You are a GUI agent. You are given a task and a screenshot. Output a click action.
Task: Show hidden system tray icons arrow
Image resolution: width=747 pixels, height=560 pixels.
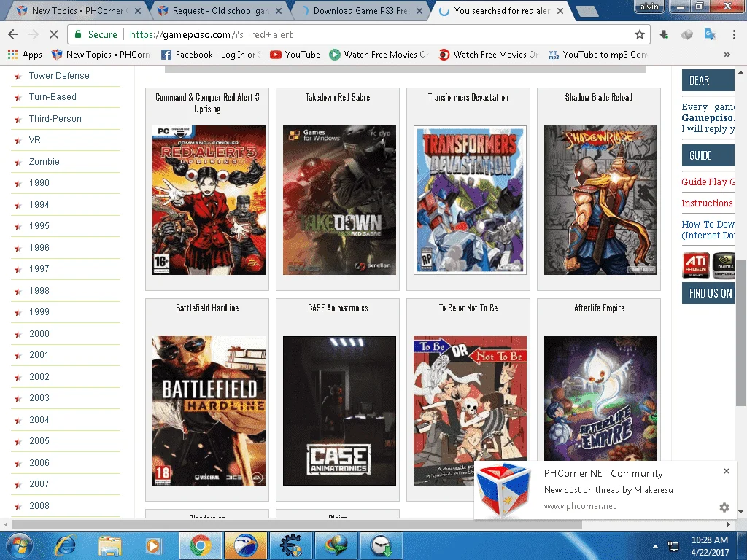tap(656, 546)
